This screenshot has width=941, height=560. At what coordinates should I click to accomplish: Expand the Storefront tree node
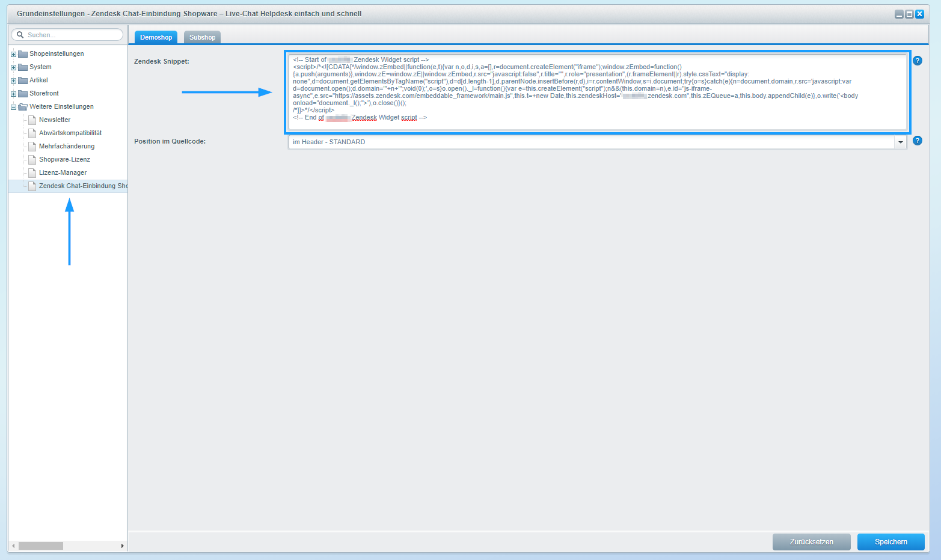13,94
